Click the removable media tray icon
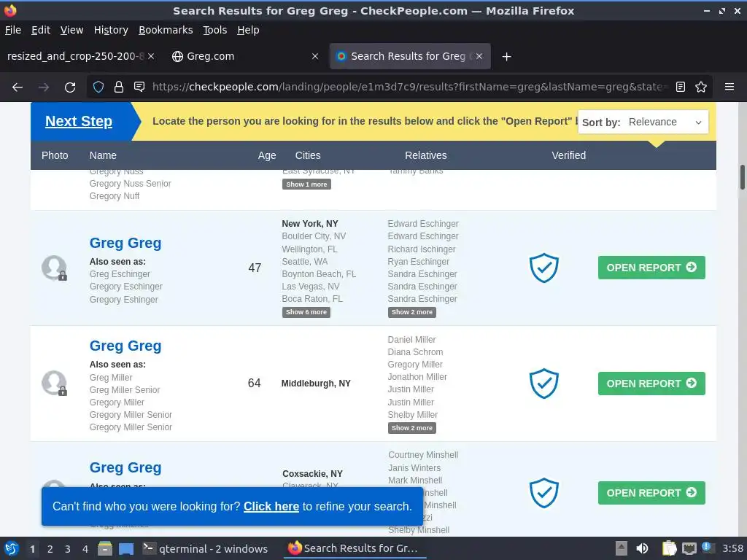Viewport: 747px width, 560px height. 622,548
